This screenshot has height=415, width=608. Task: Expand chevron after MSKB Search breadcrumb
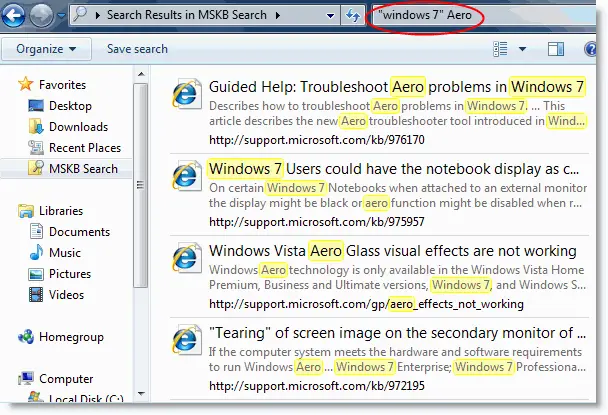point(278,16)
